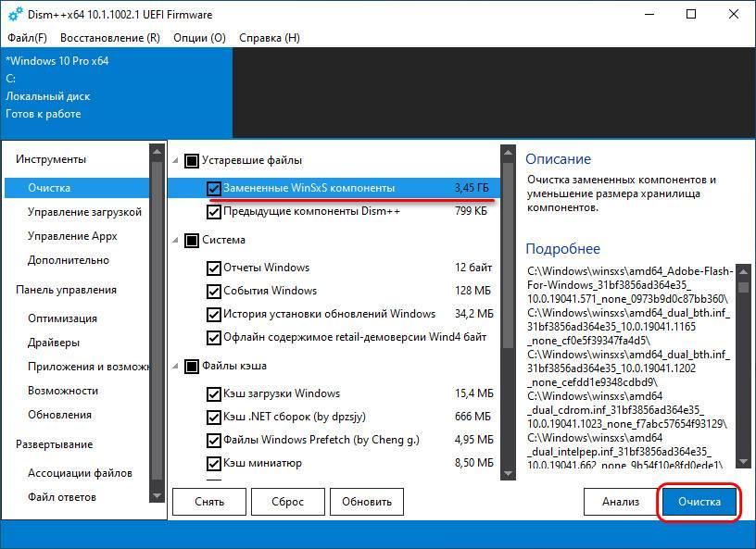The image size is (756, 549).
Task: Uncheck Файлы Windows Prefetch checkbox
Action: point(214,440)
